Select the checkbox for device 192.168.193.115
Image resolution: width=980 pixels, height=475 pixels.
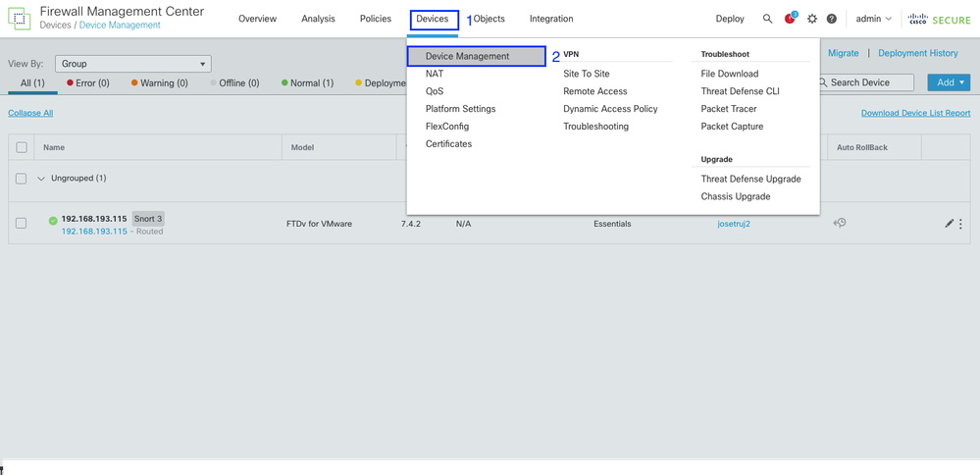tap(22, 223)
